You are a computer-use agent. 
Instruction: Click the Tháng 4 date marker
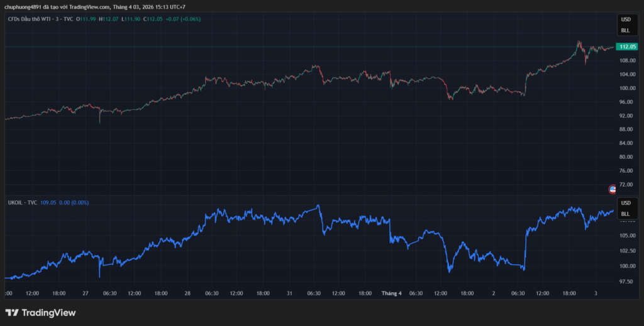pos(391,293)
